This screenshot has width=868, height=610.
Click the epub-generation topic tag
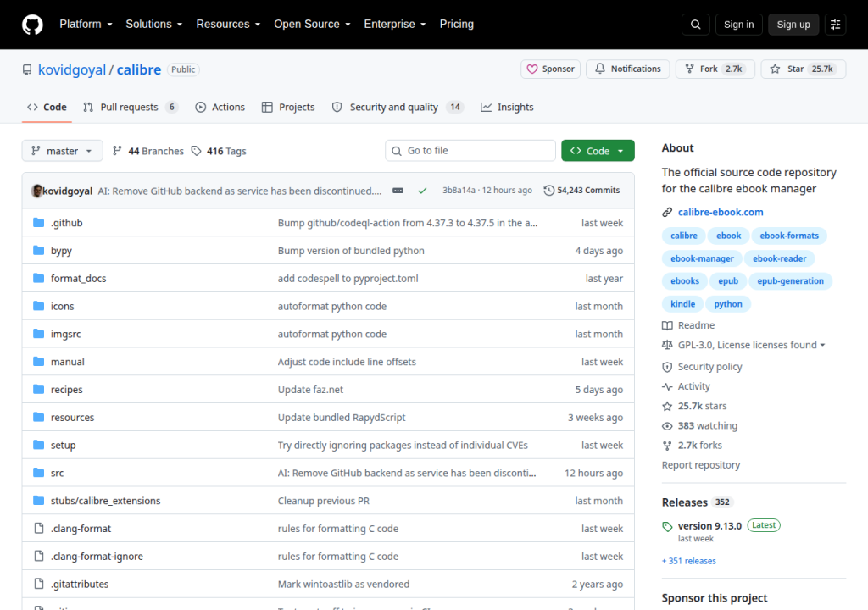(x=791, y=281)
